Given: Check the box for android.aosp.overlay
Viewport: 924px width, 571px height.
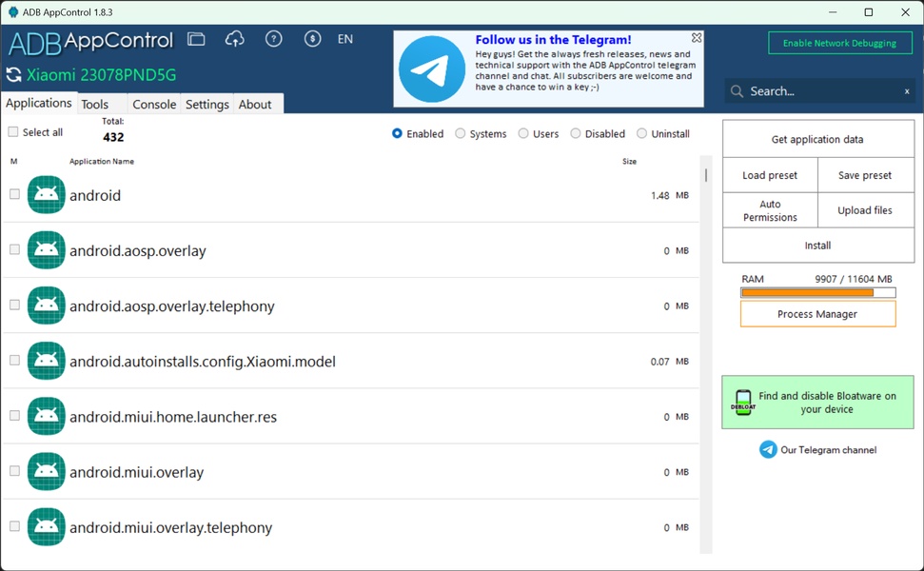Looking at the screenshot, I should pyautogui.click(x=14, y=249).
